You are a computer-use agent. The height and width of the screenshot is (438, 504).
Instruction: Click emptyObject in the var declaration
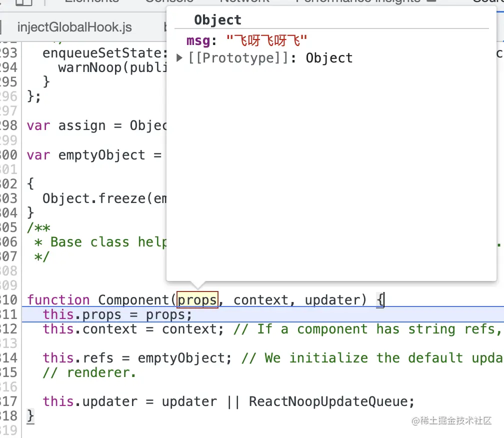point(101,155)
